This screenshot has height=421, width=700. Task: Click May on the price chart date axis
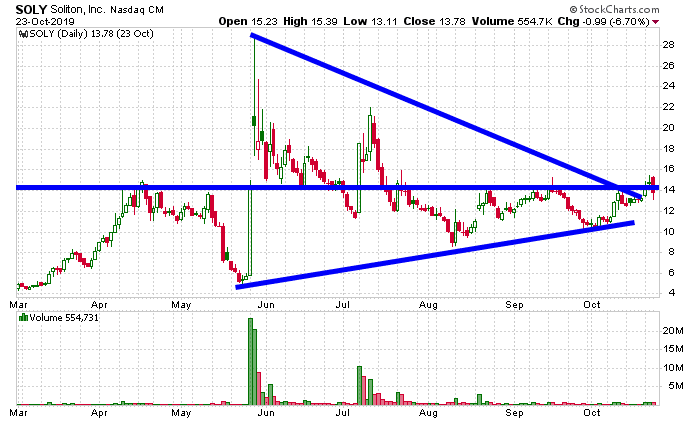pos(181,305)
